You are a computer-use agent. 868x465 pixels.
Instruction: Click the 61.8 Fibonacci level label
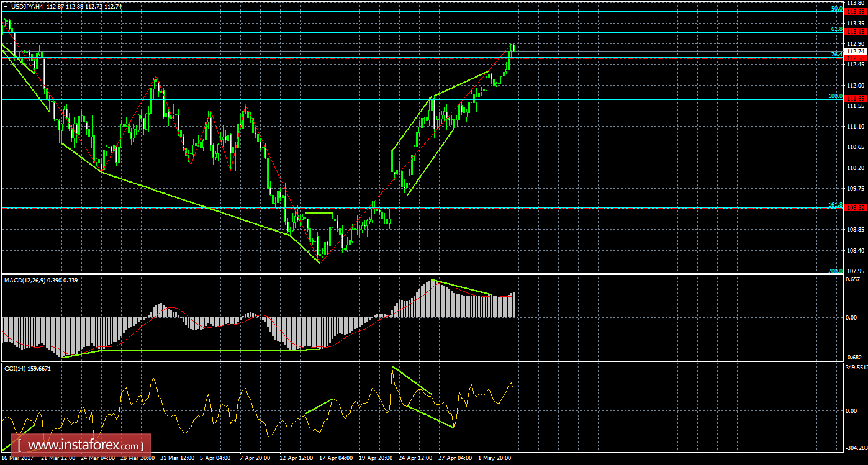pos(836,29)
